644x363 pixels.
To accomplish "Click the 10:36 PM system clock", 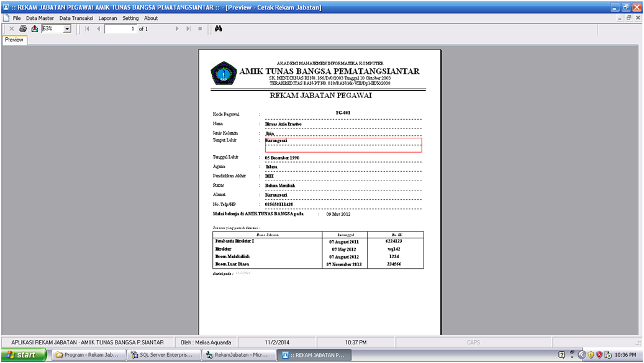I will 625,355.
